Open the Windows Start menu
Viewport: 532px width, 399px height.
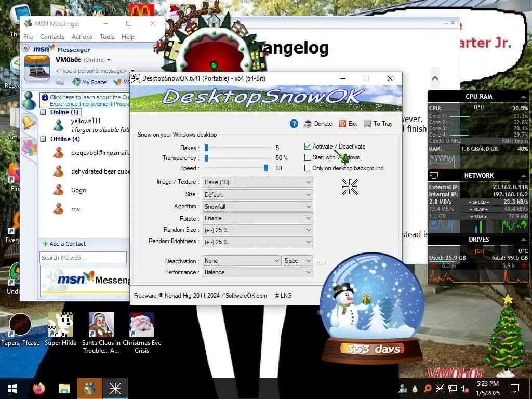12,389
